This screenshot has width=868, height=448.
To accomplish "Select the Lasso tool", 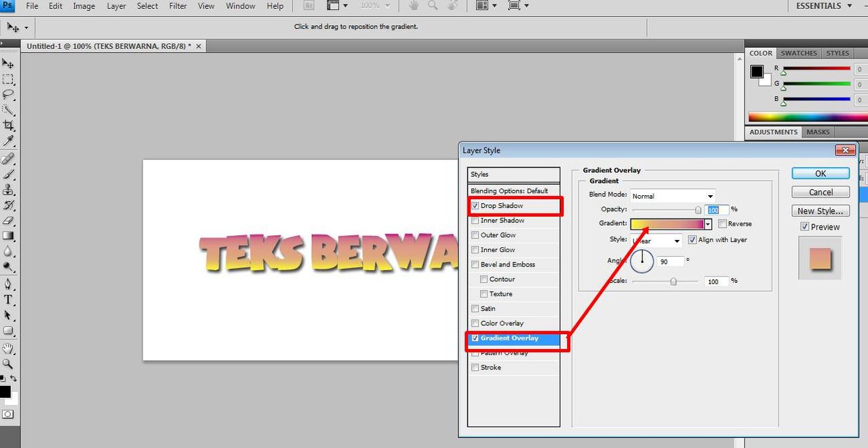I will (8, 94).
